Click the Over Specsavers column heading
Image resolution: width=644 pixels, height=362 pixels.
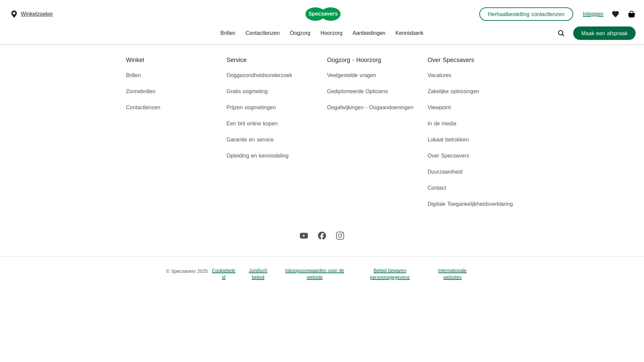coord(451,60)
